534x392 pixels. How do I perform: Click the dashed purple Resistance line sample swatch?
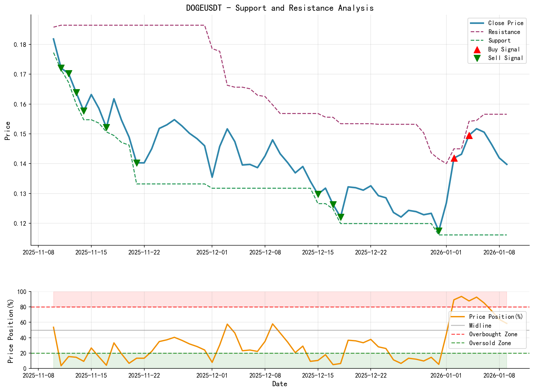click(x=477, y=32)
